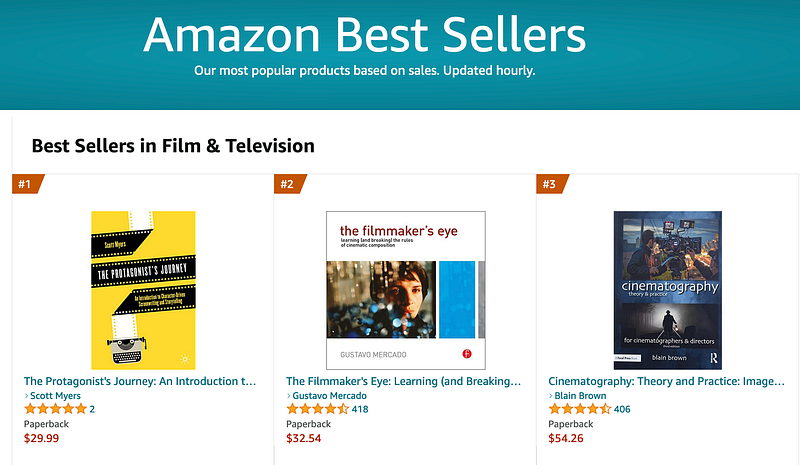Screen dimensions: 800x465
Task: Click the $32.54 price
Action: pyautogui.click(x=304, y=438)
